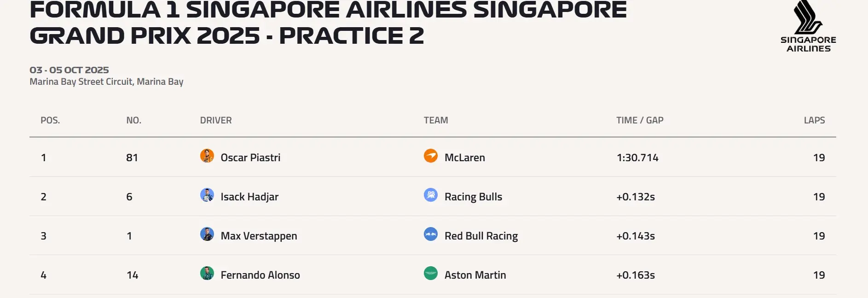Click the Red Bull Racing team logo
This screenshot has height=298, width=868.
(x=431, y=234)
